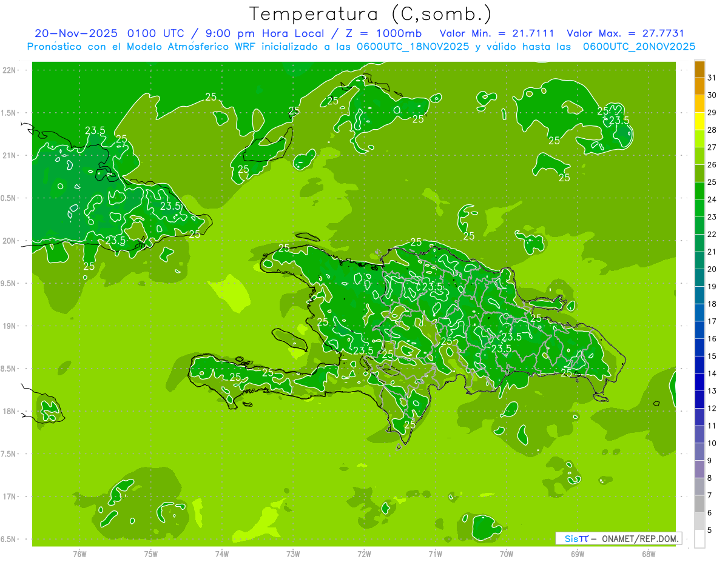728x562 pixels.
Task: Click '9:00 pm Hora Local' text
Action: click(266, 33)
